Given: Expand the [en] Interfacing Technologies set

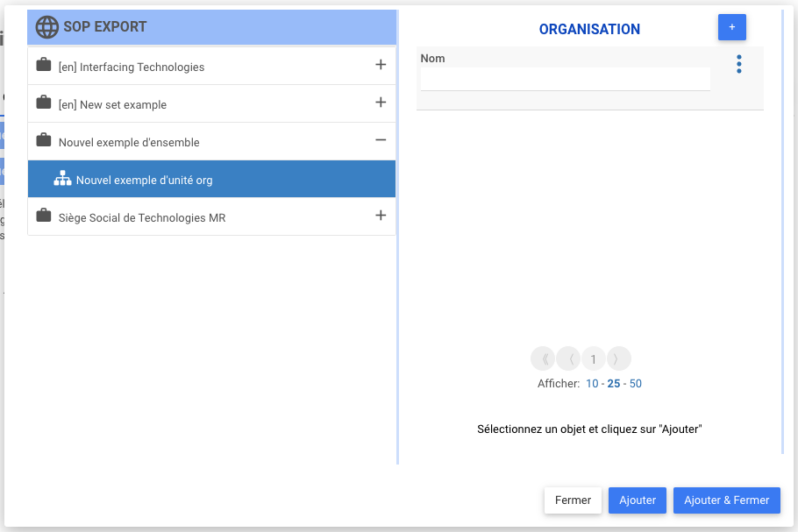Looking at the screenshot, I should 381,65.
